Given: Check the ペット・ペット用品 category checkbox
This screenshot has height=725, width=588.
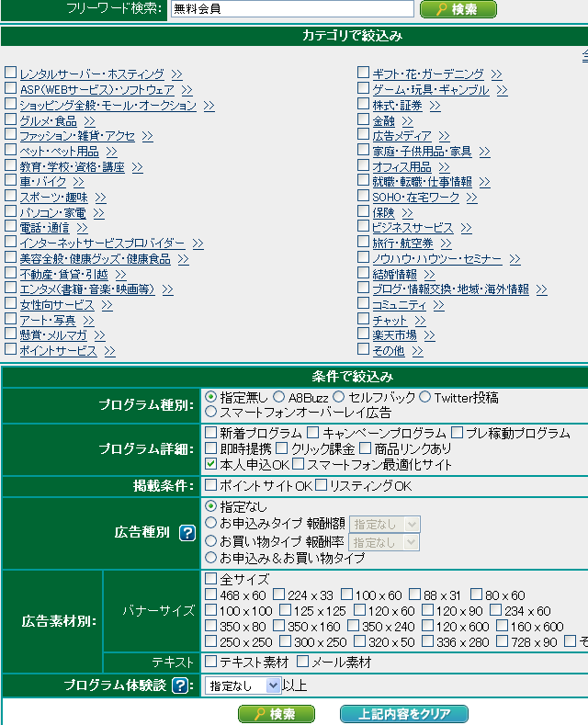Looking at the screenshot, I should click(11, 150).
